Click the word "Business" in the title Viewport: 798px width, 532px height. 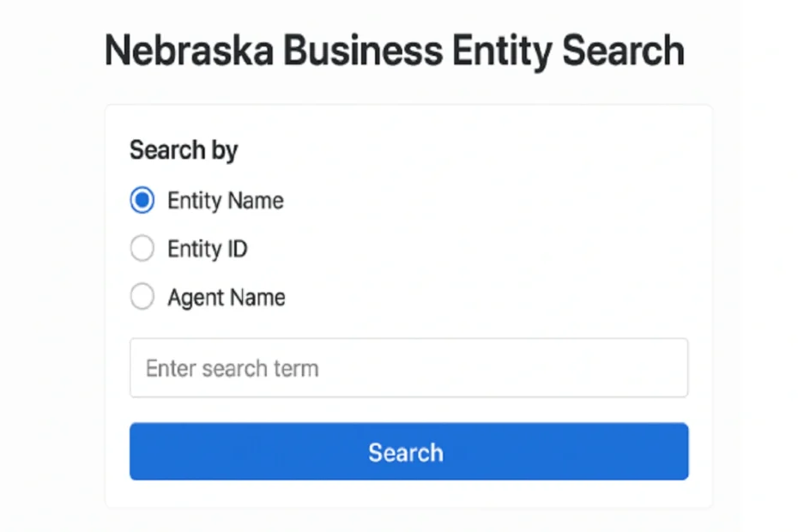363,51
